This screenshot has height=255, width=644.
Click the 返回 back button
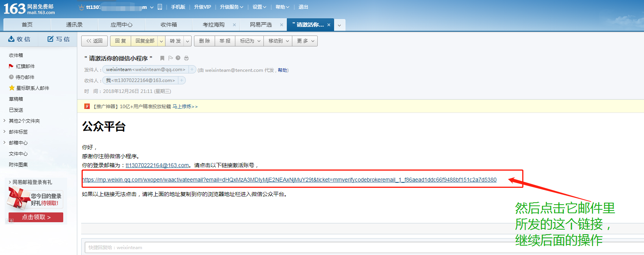click(x=94, y=41)
